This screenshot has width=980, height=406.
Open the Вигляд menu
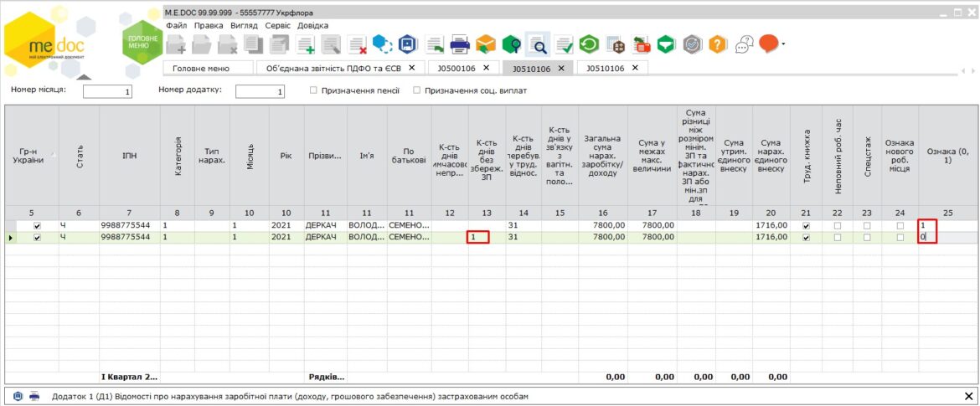point(244,26)
